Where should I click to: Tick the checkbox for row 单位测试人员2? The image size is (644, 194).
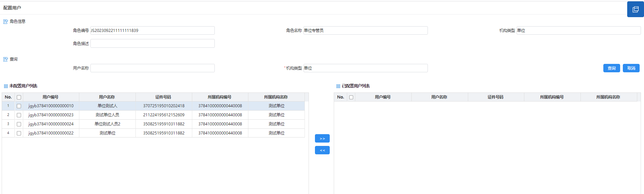pos(19,124)
